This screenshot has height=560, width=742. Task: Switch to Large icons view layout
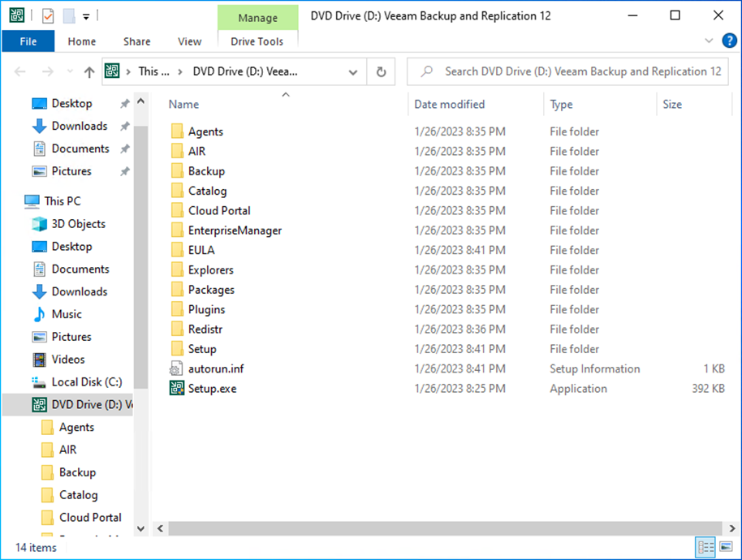(x=726, y=547)
